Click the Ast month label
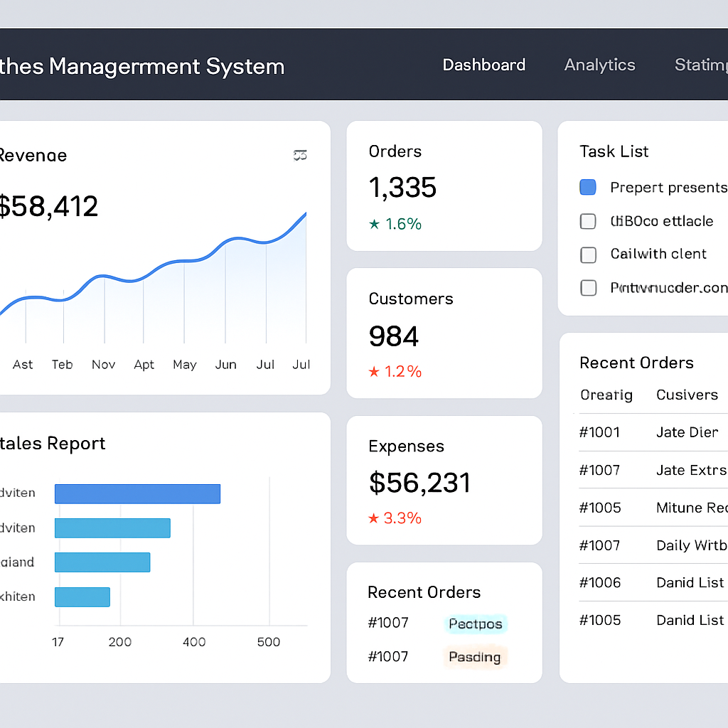The image size is (728, 728). (23, 365)
